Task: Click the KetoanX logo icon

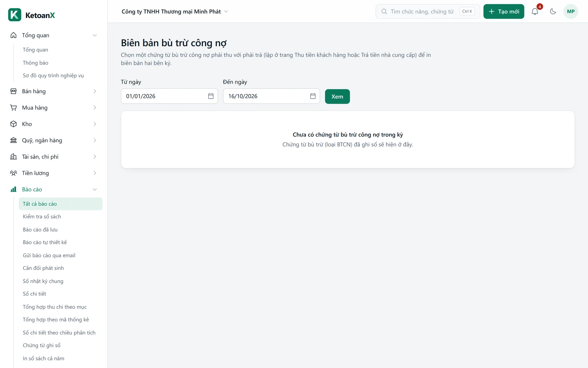Action: click(15, 15)
